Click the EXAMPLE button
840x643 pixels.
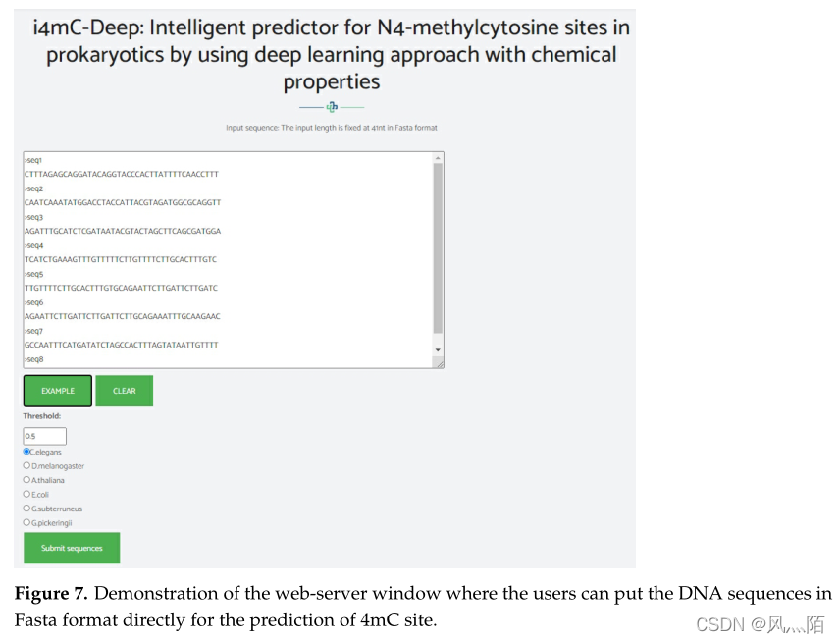coord(58,391)
